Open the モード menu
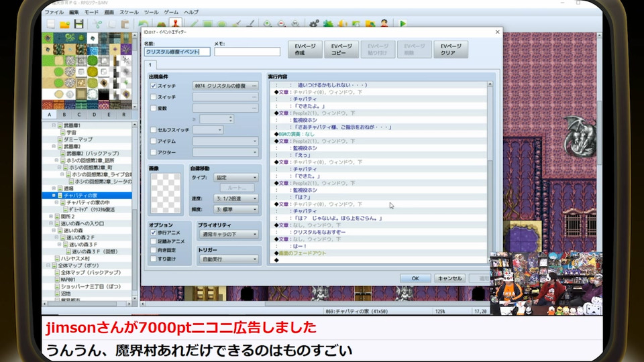644x362 pixels. (x=91, y=12)
